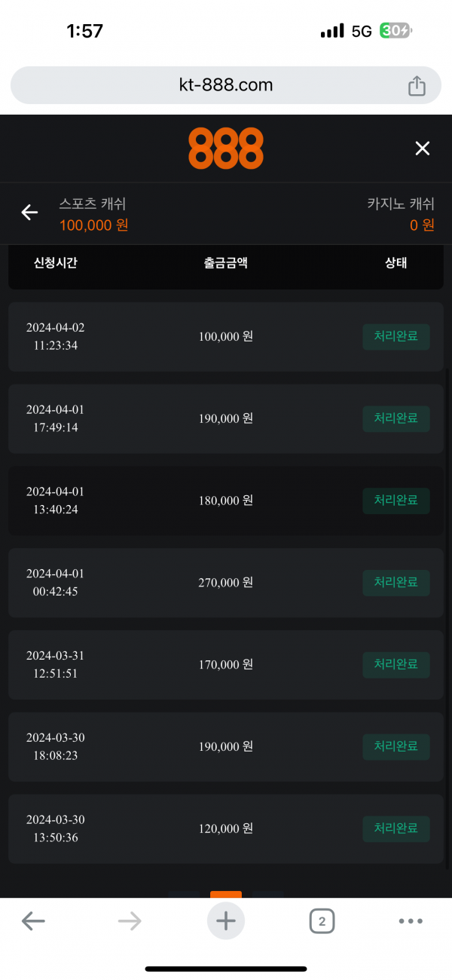Image resolution: width=452 pixels, height=980 pixels.
Task: Tap 처리완료 badge for the 170,000 원 row
Action: click(395, 665)
